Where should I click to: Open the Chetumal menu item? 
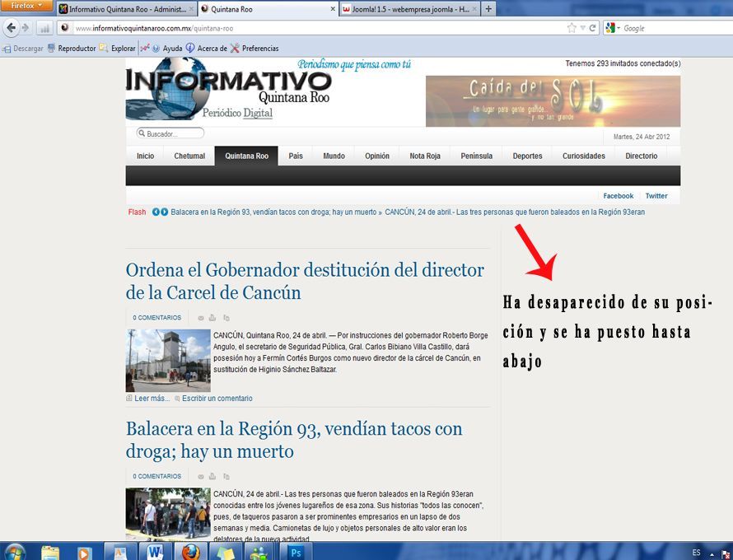(189, 156)
